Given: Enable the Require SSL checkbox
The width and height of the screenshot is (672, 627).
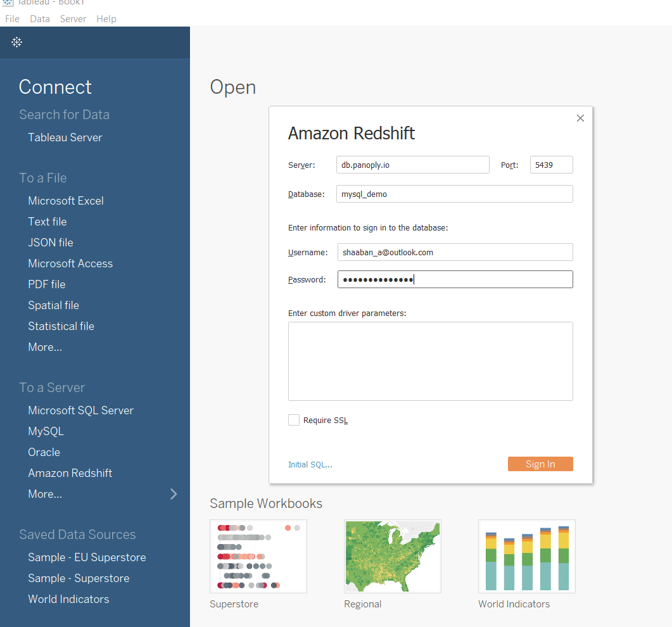Looking at the screenshot, I should (294, 420).
